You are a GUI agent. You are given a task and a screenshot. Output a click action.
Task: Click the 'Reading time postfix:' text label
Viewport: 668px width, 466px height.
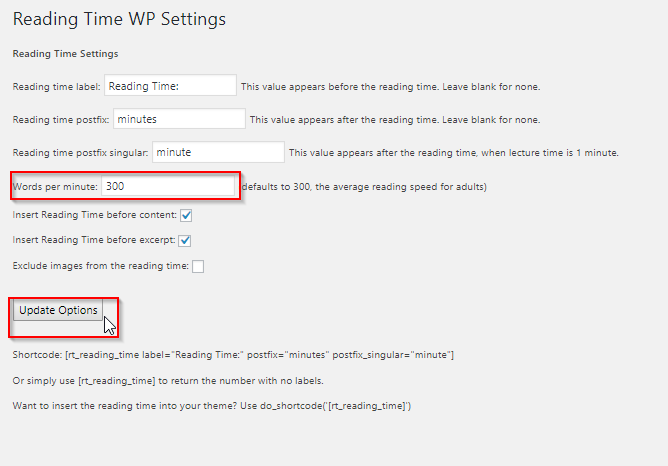[x=61, y=120]
